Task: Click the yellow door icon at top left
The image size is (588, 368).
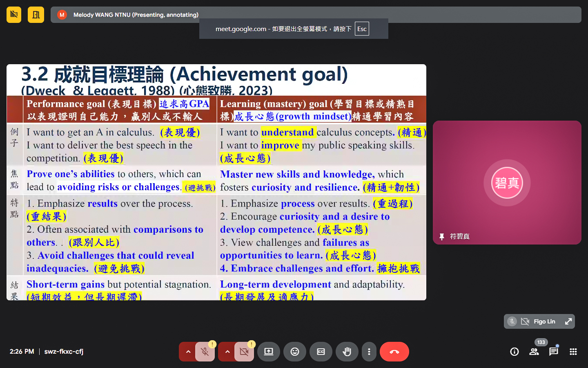Action: point(36,15)
